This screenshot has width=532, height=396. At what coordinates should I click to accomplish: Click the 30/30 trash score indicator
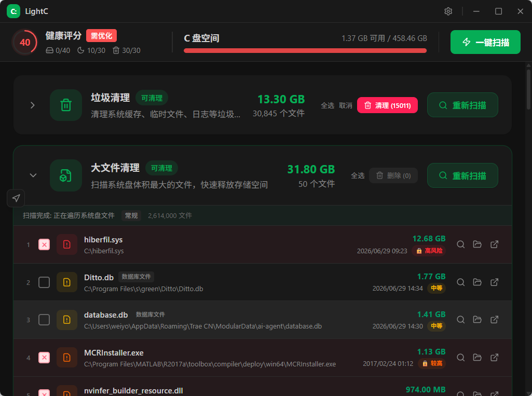coord(127,50)
